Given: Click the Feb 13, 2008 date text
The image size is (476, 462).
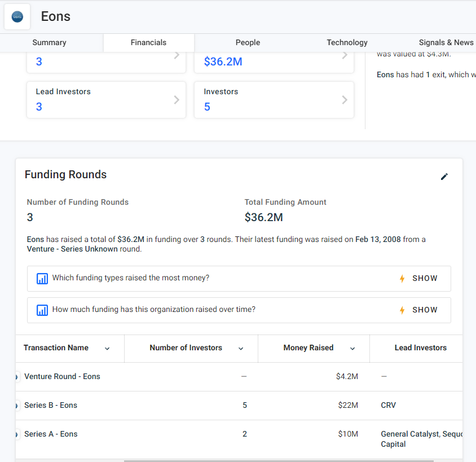Looking at the screenshot, I should (378, 240).
